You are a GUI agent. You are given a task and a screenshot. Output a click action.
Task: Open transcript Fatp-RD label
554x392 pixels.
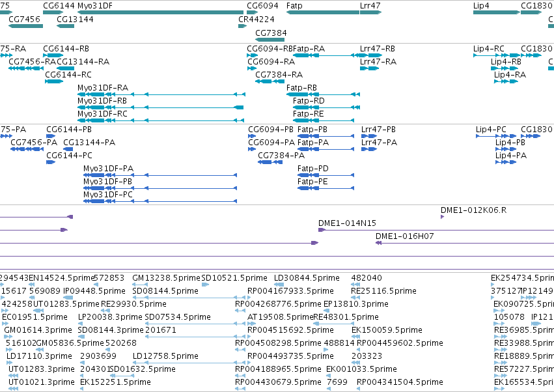tap(309, 101)
